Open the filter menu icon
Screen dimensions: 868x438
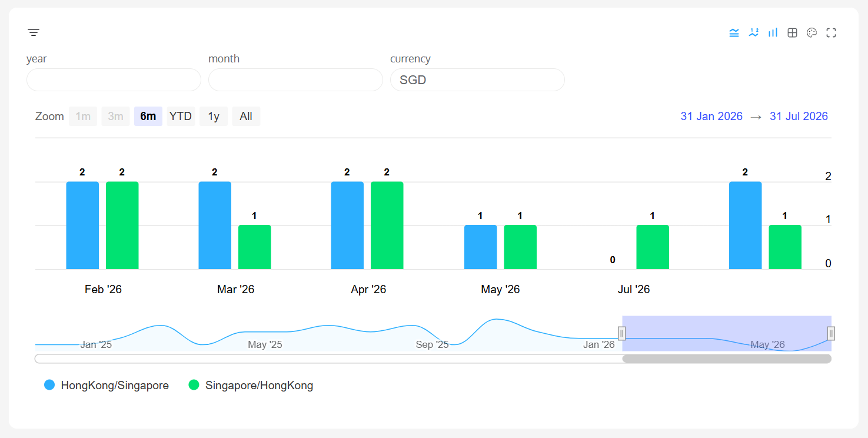[x=34, y=32]
